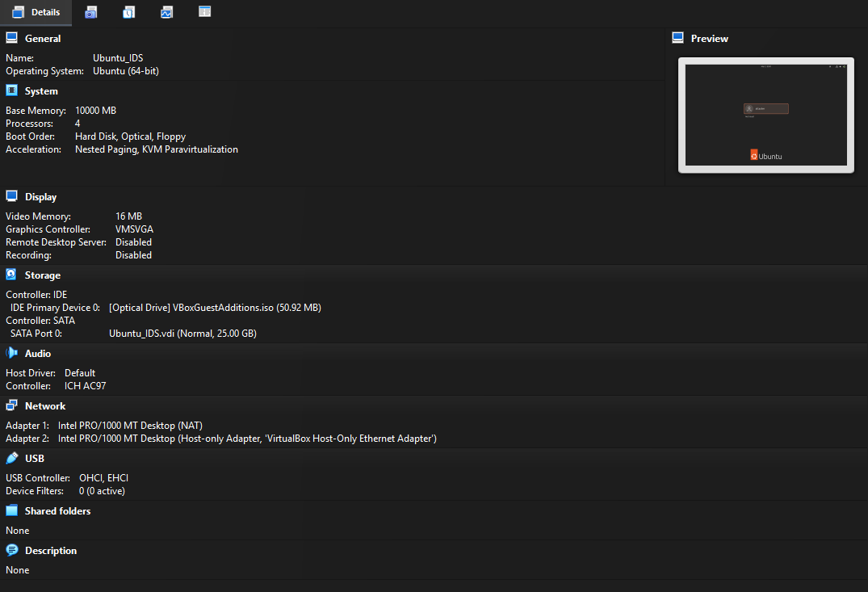
Task: Click Adapter 1 Intel PRO/1000 NAT value
Action: coord(130,426)
